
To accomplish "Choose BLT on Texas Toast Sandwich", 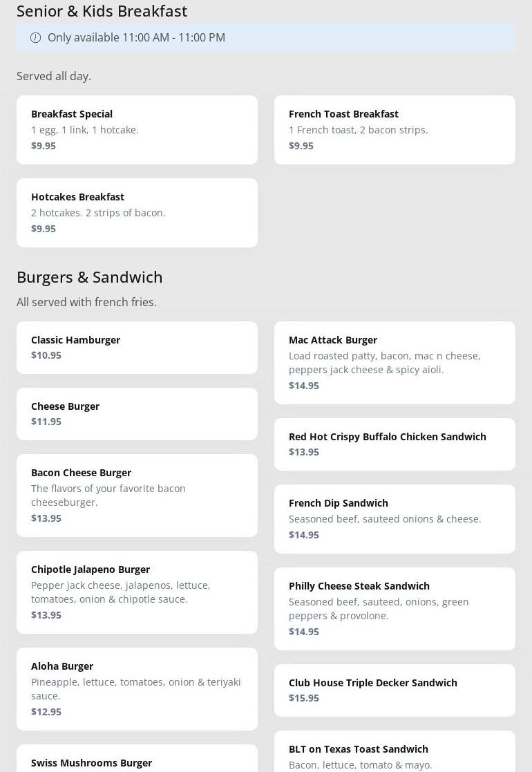I will coord(395,753).
